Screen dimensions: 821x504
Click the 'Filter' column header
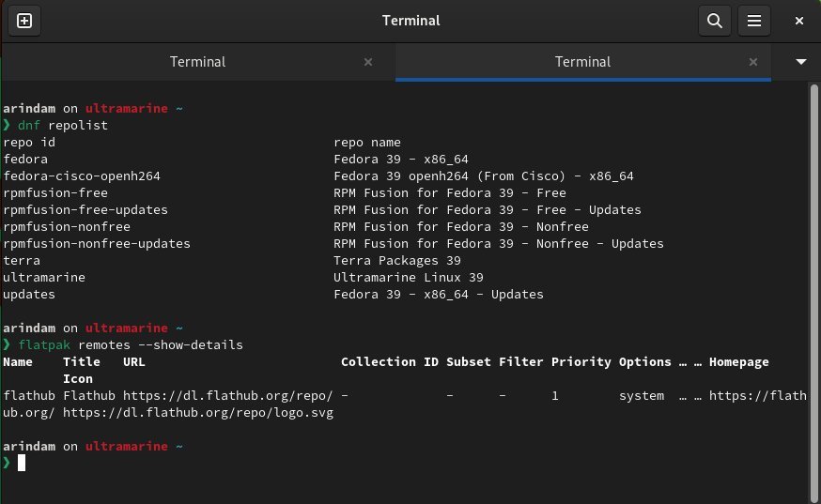click(521, 361)
